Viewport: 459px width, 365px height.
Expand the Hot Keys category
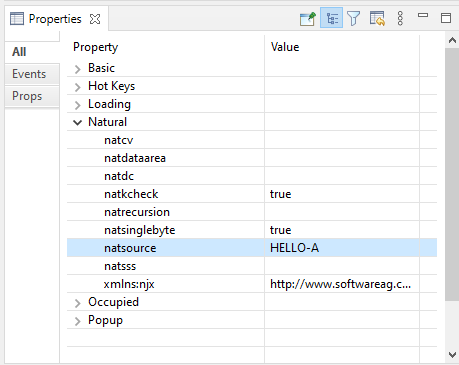(78, 87)
